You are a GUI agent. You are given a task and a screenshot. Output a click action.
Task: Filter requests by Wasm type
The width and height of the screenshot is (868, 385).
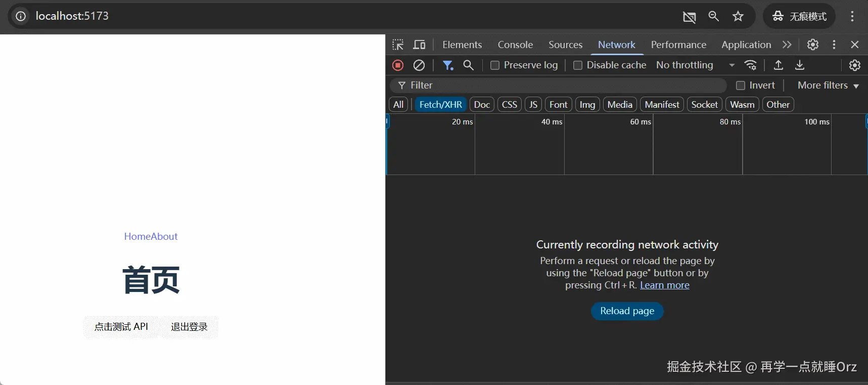coord(742,105)
